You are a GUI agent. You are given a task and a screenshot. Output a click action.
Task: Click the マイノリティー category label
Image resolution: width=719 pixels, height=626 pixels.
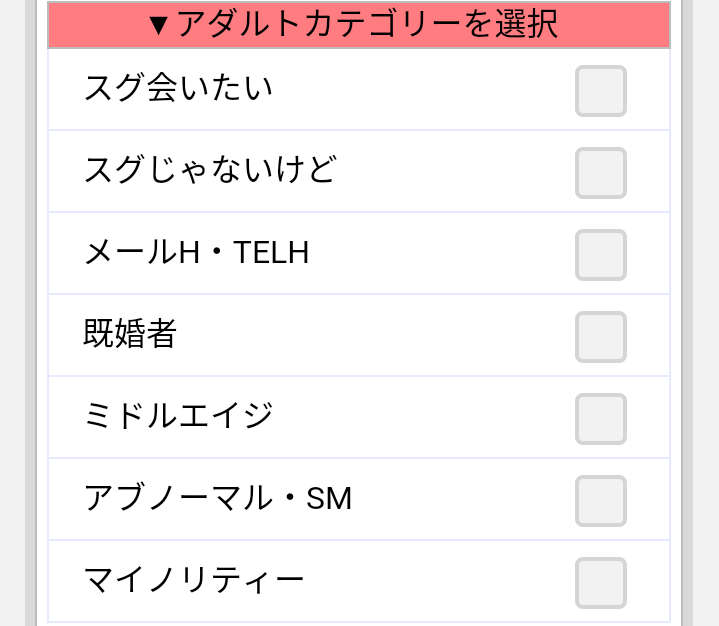click(x=194, y=581)
